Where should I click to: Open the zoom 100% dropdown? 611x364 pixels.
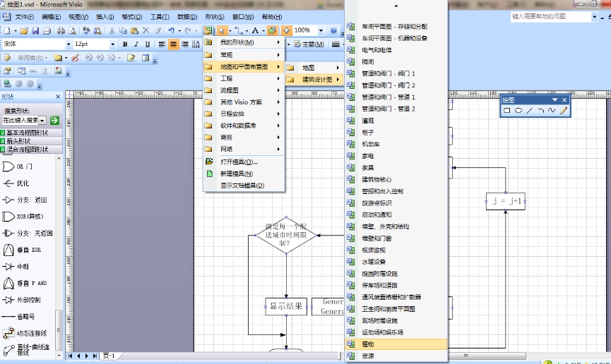[320, 30]
